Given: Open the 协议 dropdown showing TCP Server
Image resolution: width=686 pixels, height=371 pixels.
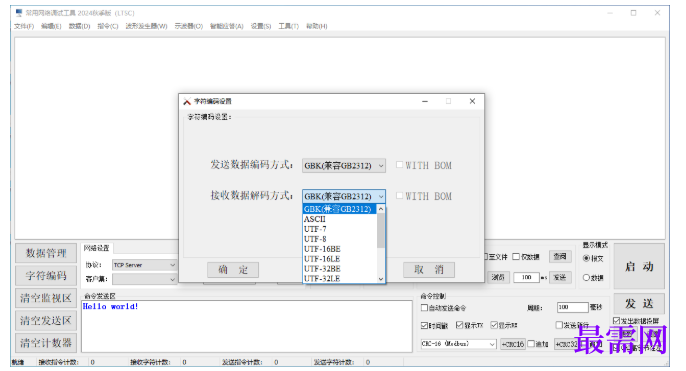Looking at the screenshot, I should click(x=144, y=265).
